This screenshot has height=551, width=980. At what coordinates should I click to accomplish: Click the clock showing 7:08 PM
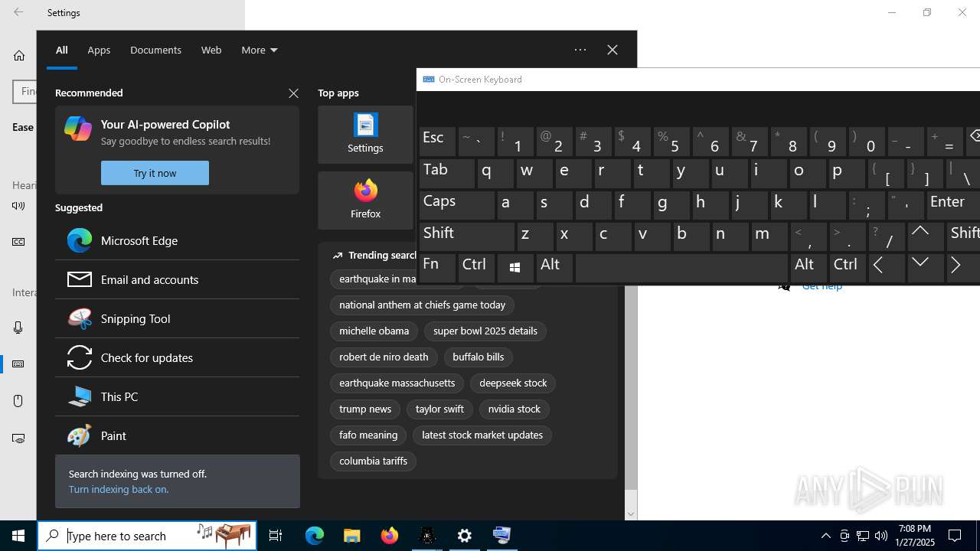(x=915, y=536)
